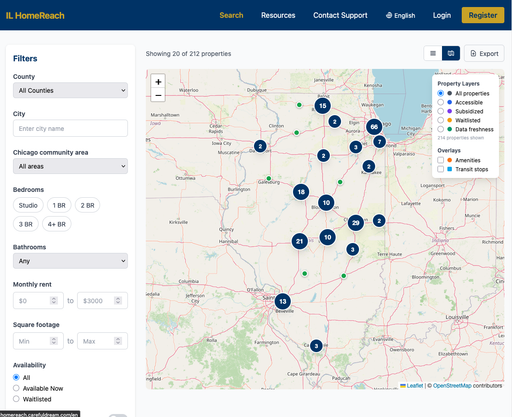Click the minimum square footage field
The height and width of the screenshot is (417, 512).
pos(38,341)
